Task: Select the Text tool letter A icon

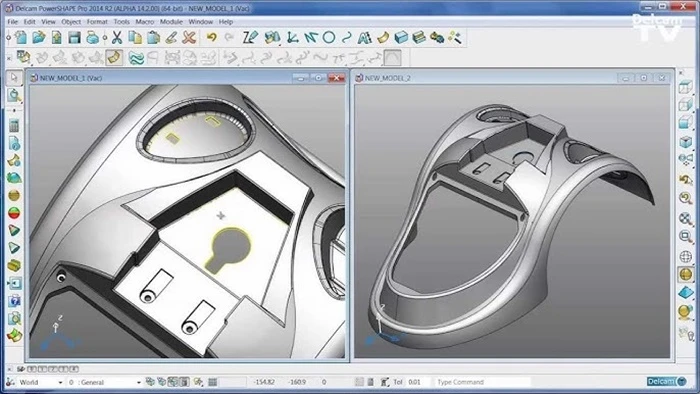Action: pyautogui.click(x=365, y=37)
